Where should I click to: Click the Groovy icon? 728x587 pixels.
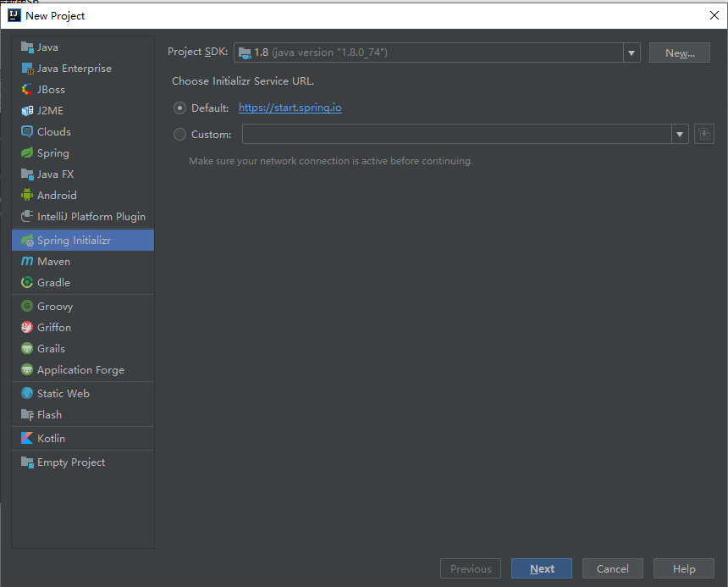pyautogui.click(x=27, y=306)
